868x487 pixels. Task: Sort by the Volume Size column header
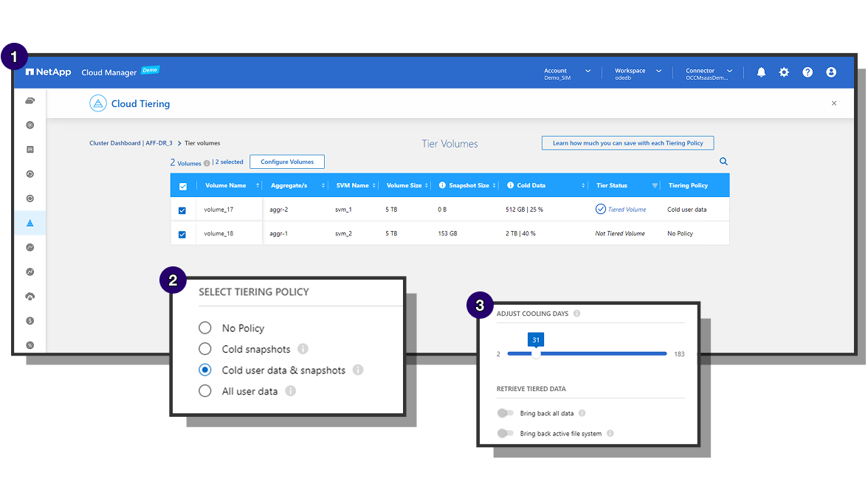click(404, 186)
